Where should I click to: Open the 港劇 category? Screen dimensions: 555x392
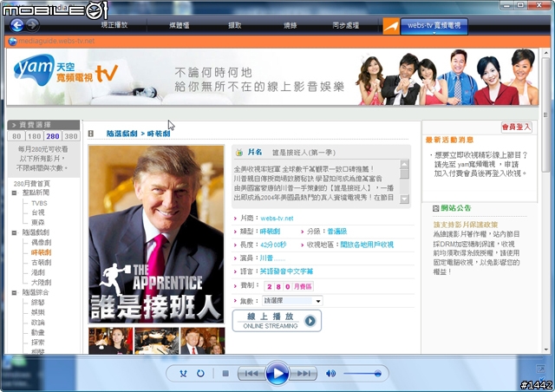pos(38,272)
